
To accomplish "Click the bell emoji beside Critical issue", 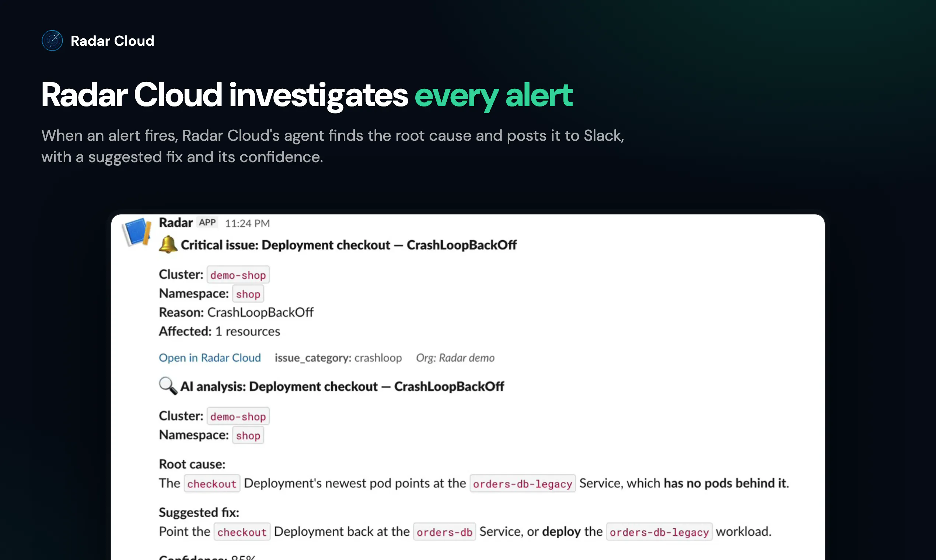I will click(168, 245).
